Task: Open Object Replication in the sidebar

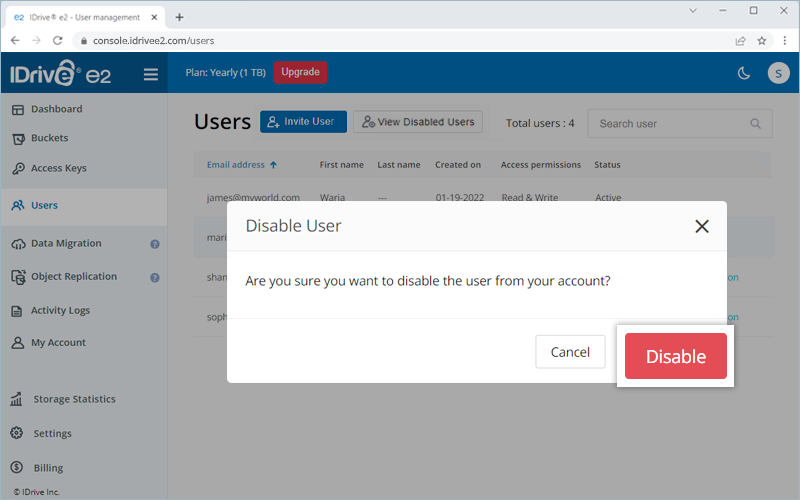Action: click(73, 277)
